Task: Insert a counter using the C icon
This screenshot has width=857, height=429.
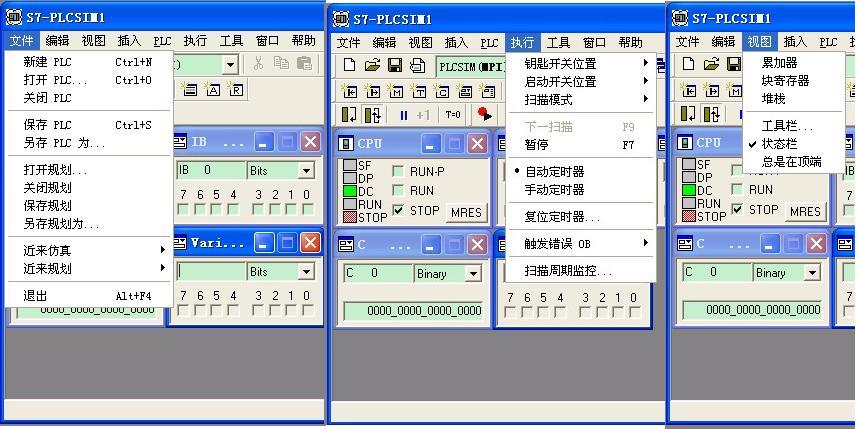Action: 442,91
